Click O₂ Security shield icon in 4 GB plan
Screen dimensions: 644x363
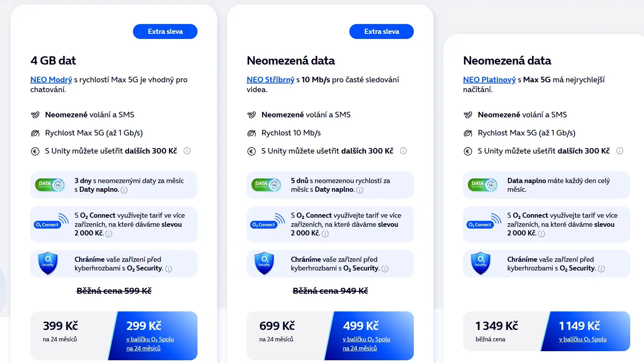click(x=48, y=263)
